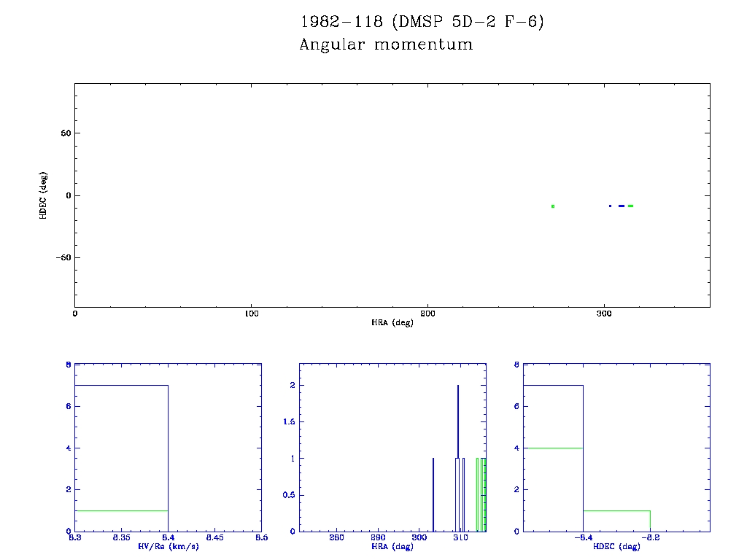
Task: Select the Angular momentum subtitle text
Action: (386, 45)
